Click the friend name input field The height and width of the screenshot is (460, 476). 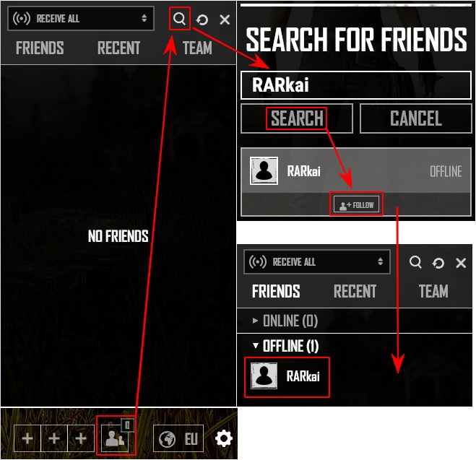tap(356, 85)
